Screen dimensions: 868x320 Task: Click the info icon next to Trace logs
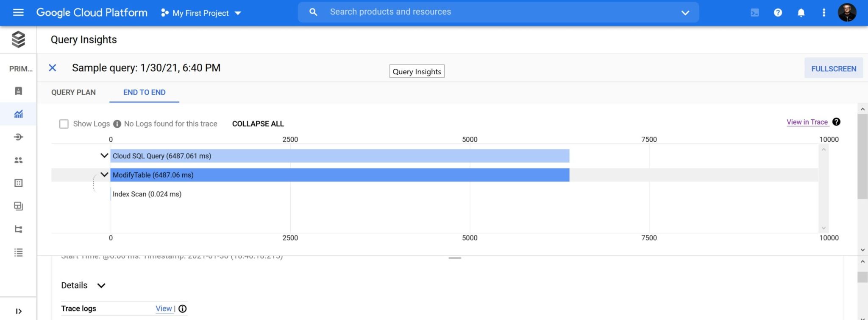click(x=182, y=309)
